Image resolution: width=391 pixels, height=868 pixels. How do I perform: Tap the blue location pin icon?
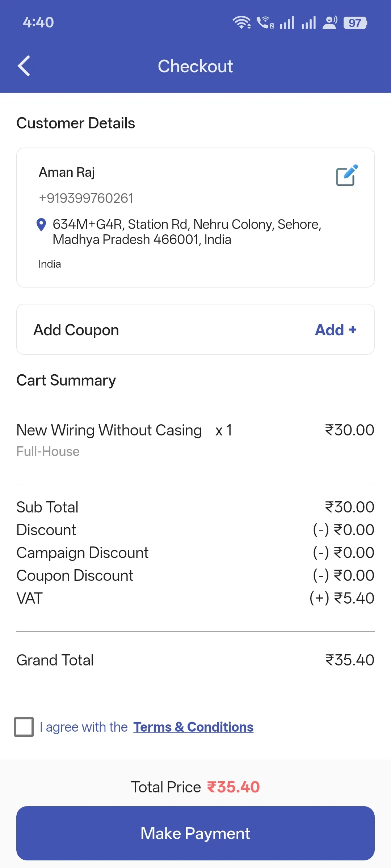(x=41, y=225)
